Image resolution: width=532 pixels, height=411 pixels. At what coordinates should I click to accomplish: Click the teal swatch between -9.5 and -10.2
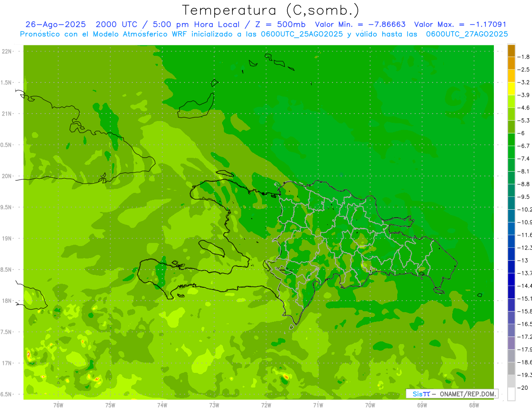(511, 203)
